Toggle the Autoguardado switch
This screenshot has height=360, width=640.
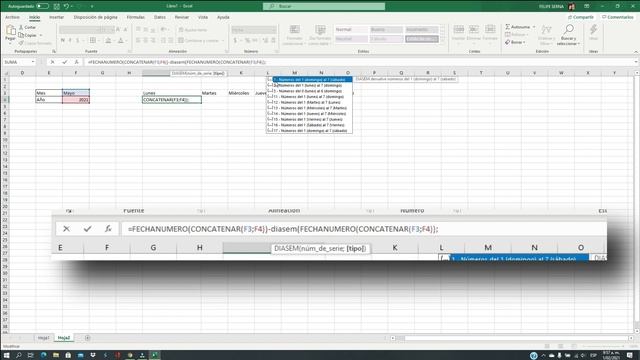coord(42,6)
